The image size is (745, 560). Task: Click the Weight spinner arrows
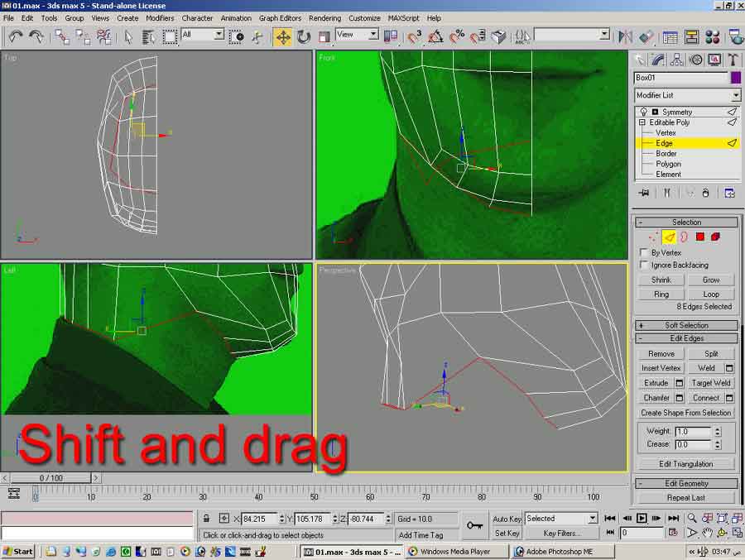pos(718,432)
